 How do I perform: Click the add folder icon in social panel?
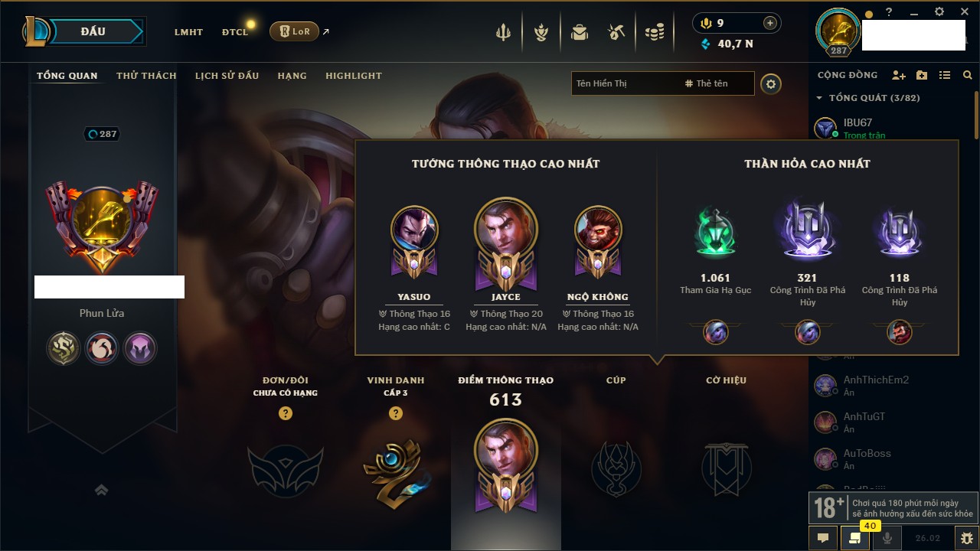pos(922,75)
